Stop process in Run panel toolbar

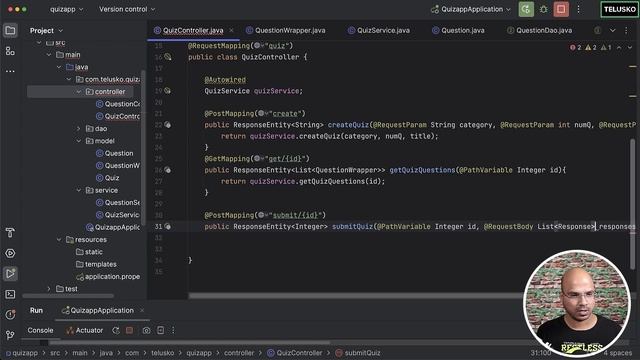click(130, 331)
